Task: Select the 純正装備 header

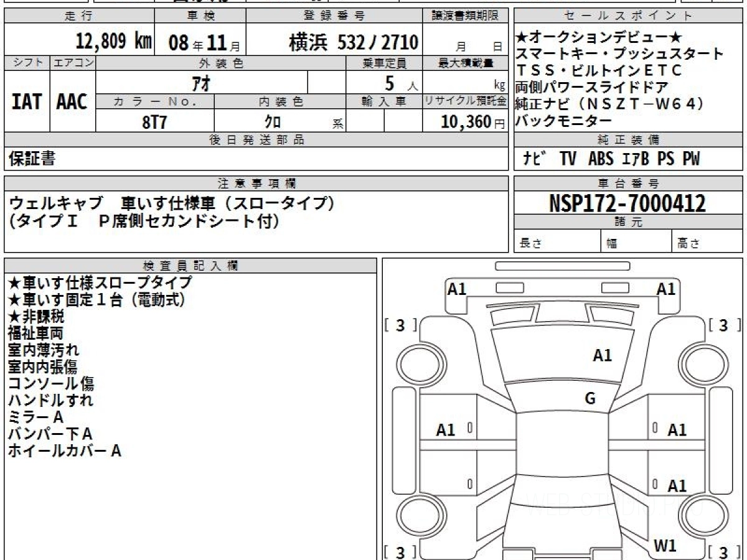Action: tap(628, 140)
